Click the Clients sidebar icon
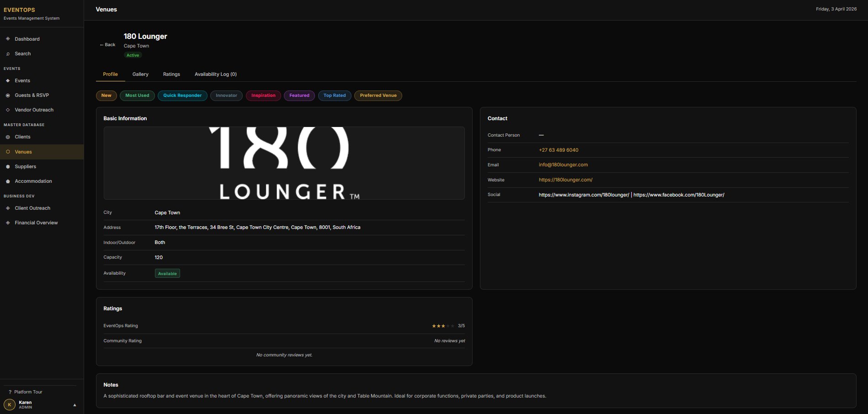Screen dimensions: 868x414 coord(8,137)
